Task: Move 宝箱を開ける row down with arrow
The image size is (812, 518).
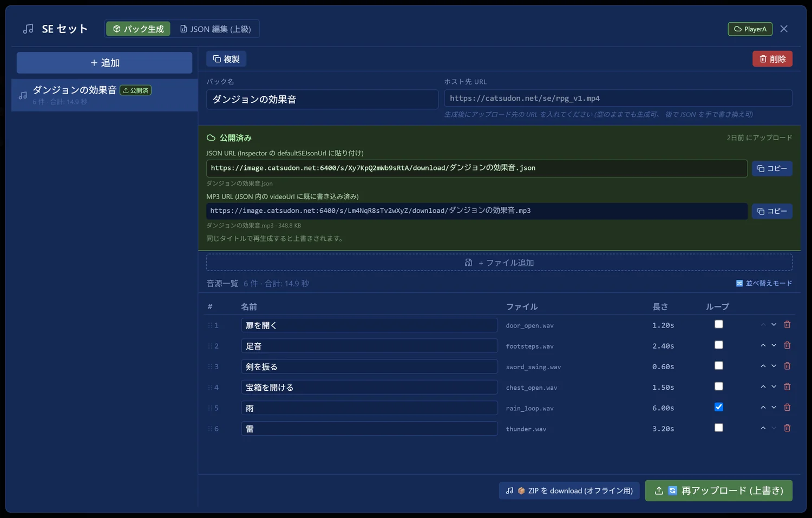Action: point(774,387)
